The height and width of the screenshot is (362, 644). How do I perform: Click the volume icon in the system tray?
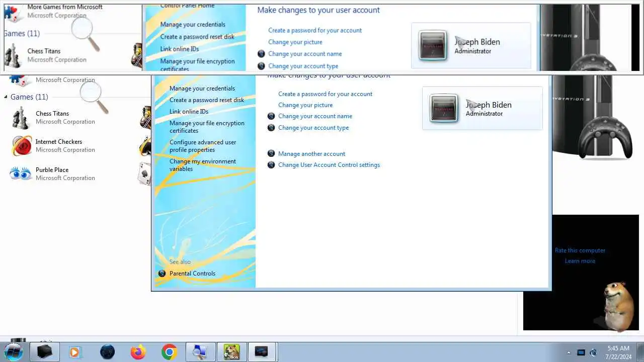(593, 352)
